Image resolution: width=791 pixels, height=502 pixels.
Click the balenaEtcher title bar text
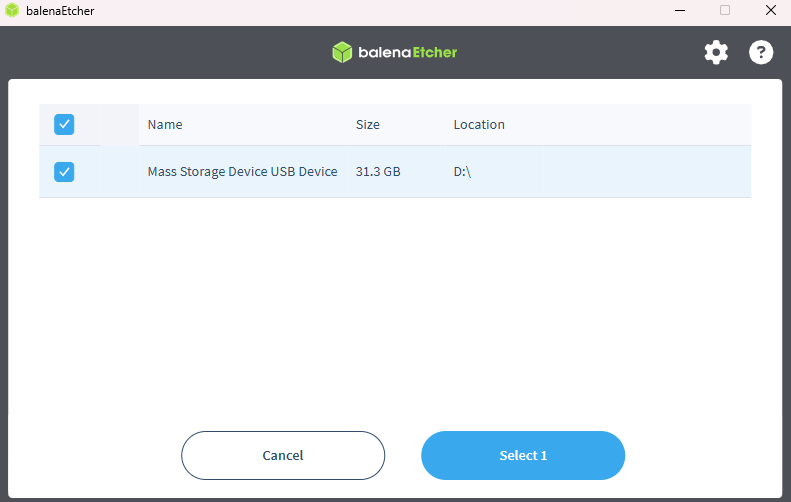pos(60,11)
